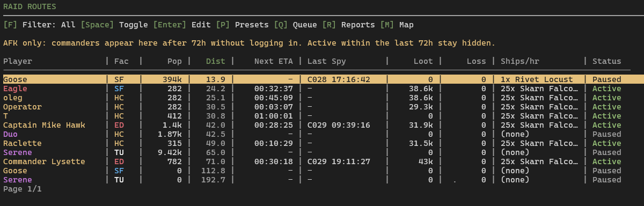
Task: Select Serene row with distance 192.7
Action: pos(322,180)
